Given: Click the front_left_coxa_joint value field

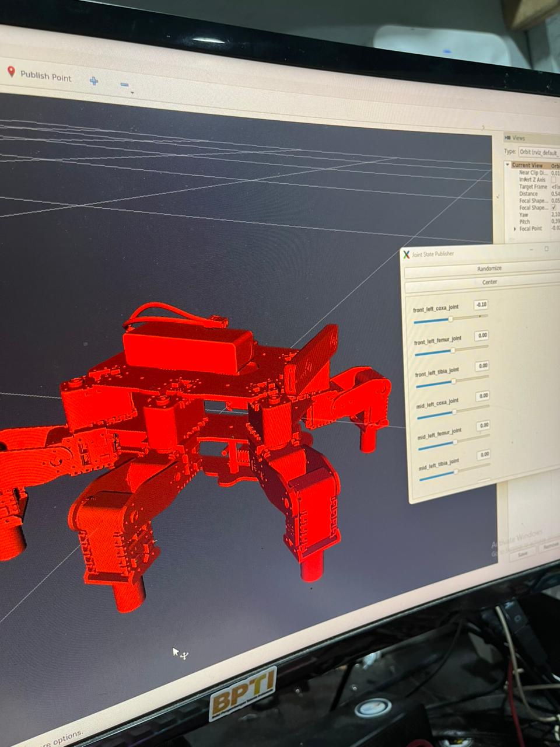Looking at the screenshot, I should point(481,305).
